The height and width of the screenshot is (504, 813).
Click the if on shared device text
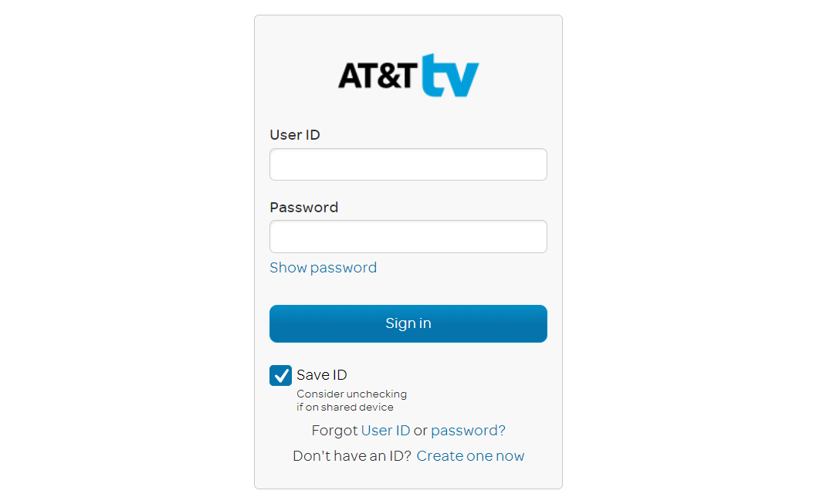345,407
